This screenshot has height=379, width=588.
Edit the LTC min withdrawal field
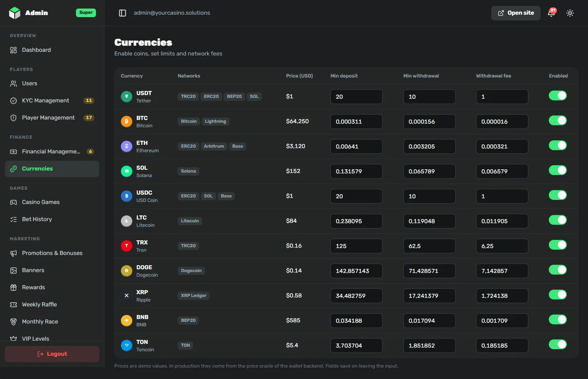coord(429,221)
